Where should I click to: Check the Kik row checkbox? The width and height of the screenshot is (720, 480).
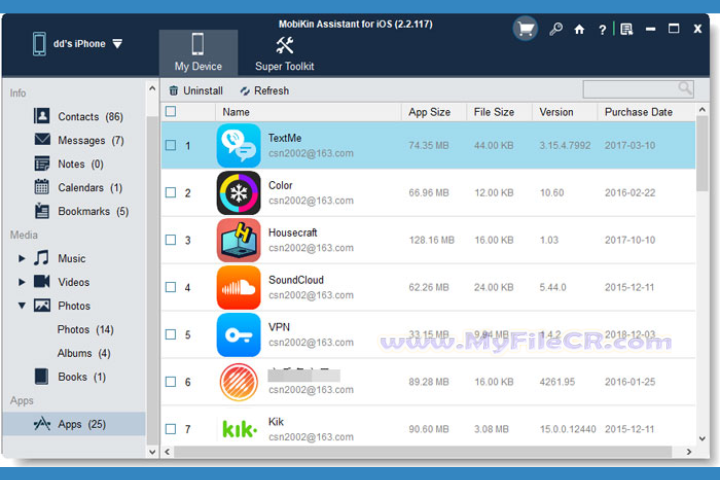point(170,429)
